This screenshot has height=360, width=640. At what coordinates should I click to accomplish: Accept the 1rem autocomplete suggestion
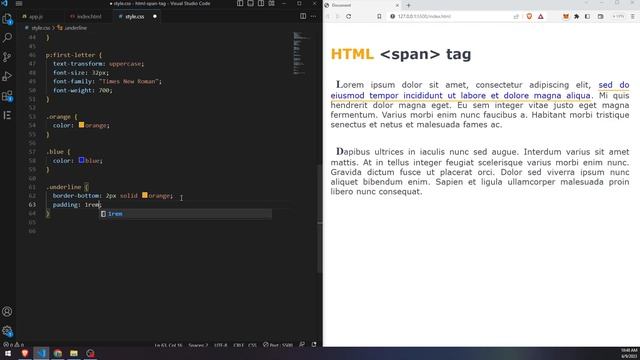186,213
